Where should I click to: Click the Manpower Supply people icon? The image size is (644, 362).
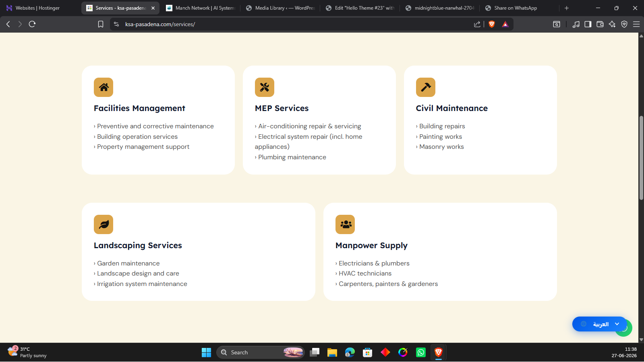(x=345, y=224)
